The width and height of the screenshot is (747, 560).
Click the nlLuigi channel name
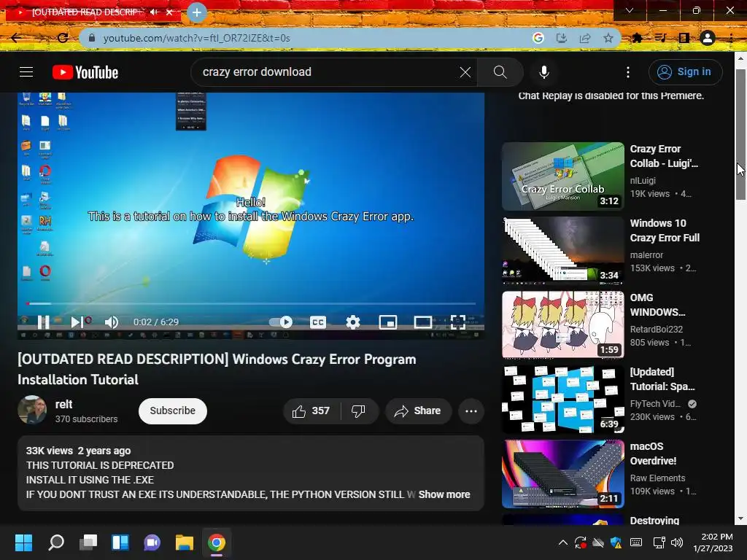coord(643,181)
